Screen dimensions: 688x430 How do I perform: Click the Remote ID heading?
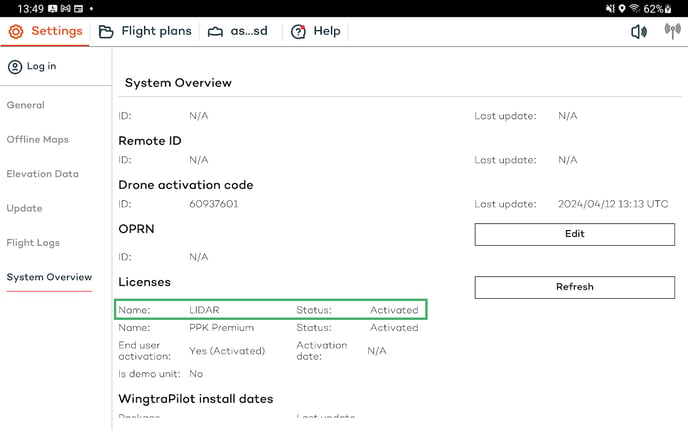point(150,141)
